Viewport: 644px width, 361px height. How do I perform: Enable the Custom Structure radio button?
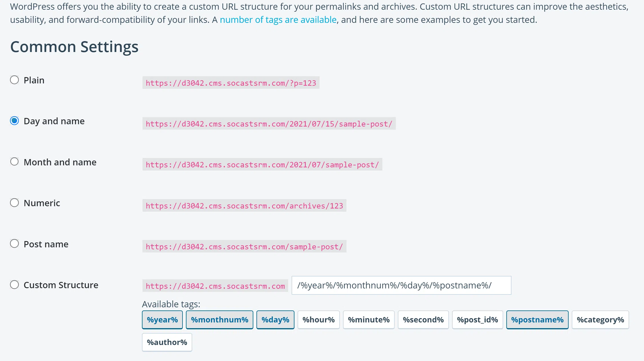point(15,285)
